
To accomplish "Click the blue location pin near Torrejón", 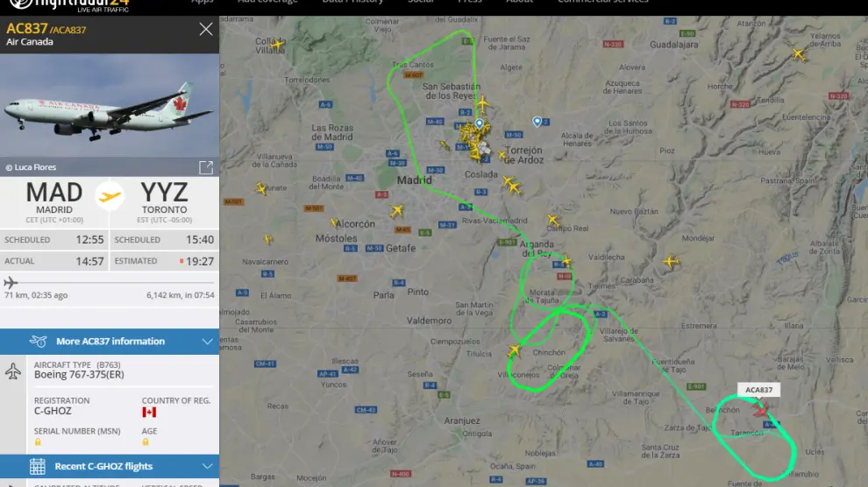I will pos(537,121).
